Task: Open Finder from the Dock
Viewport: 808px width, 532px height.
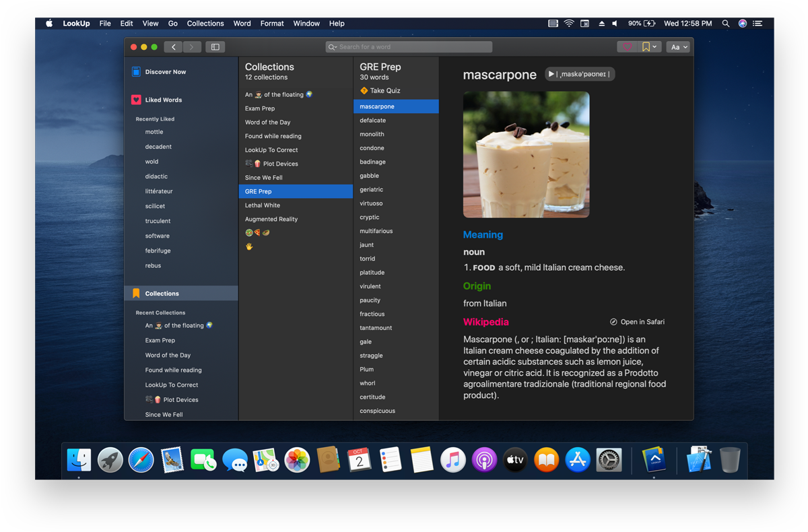Action: (x=79, y=460)
